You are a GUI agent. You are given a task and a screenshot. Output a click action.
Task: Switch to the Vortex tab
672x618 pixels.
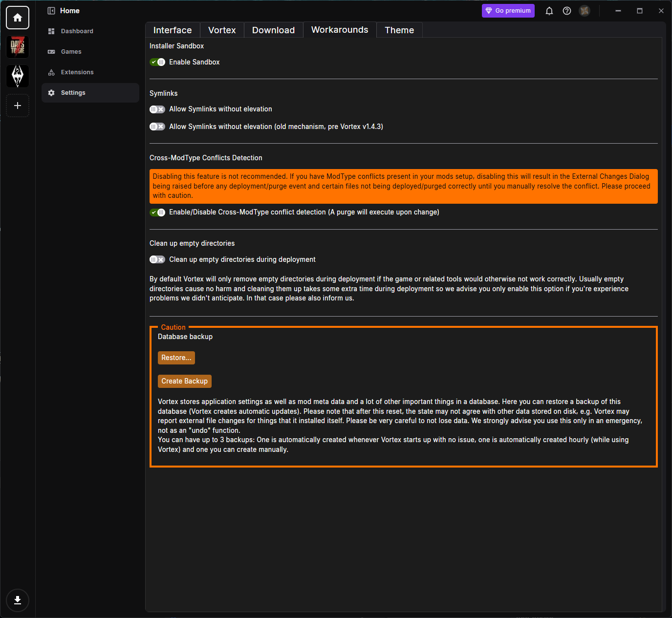[222, 30]
